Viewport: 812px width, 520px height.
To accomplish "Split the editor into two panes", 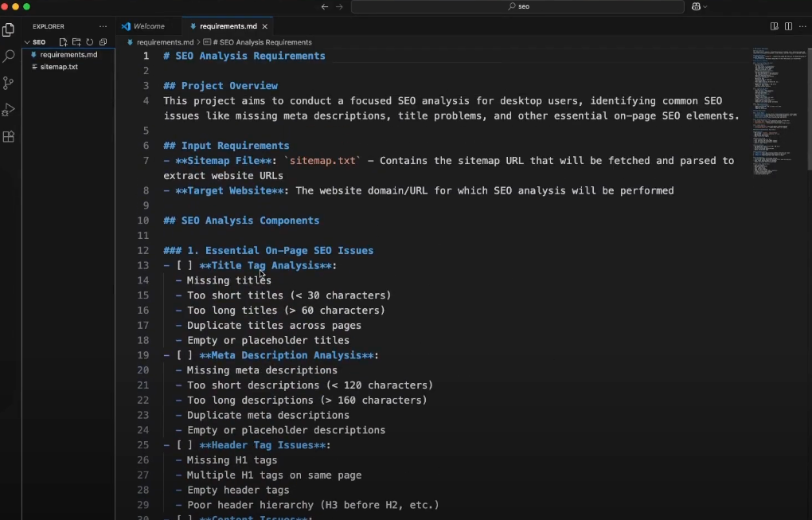I will tap(788, 26).
